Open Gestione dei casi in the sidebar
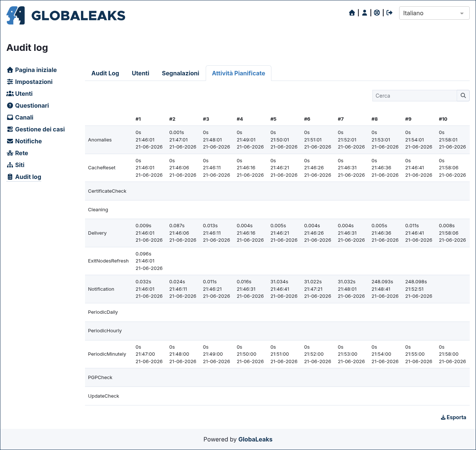 click(40, 129)
